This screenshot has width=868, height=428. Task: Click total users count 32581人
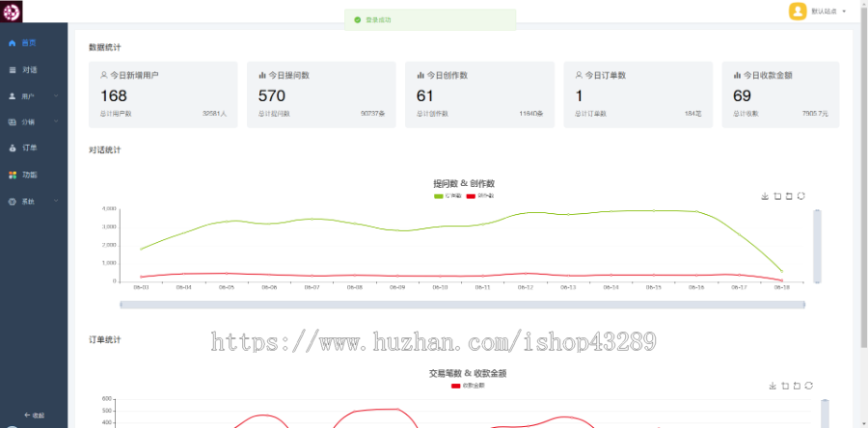215,114
